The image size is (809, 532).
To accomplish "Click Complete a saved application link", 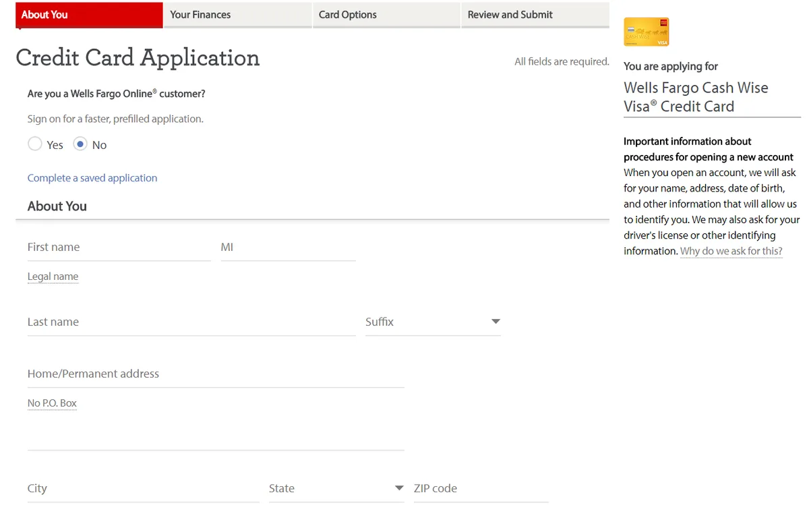I will 92,178.
